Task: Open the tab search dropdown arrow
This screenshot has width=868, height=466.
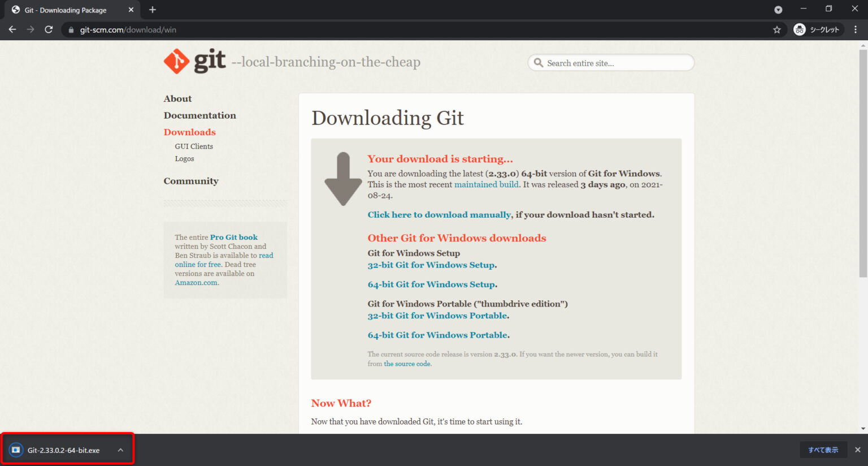Action: point(778,10)
